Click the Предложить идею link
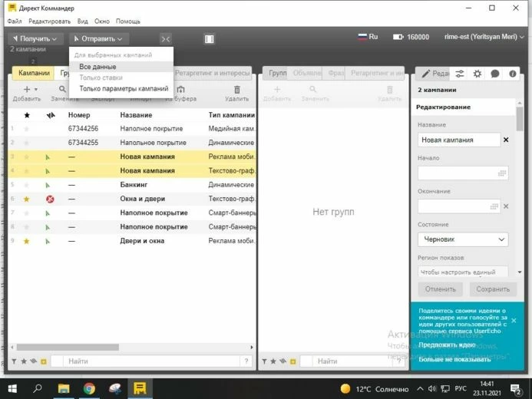This screenshot has width=532, height=399. (447, 345)
